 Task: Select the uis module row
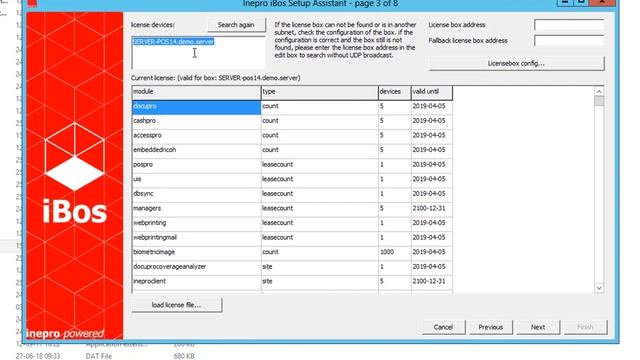(x=292, y=179)
